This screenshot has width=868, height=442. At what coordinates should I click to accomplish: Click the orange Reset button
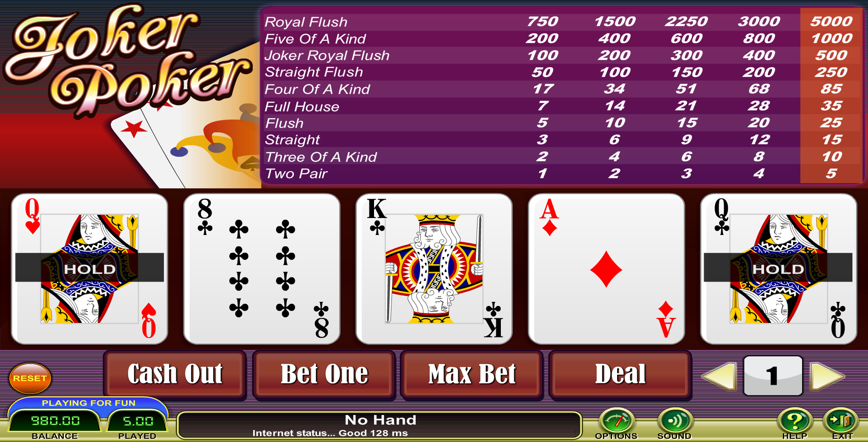[x=30, y=378]
